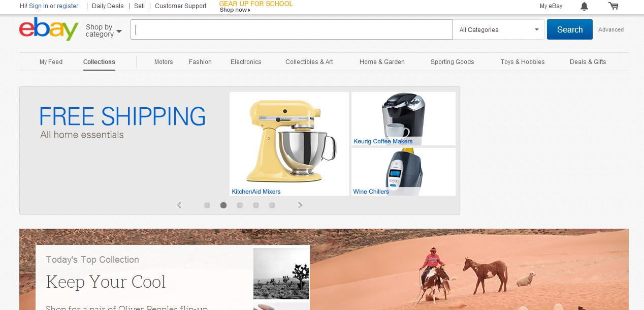Select the first carousel dot
Screen dimensions: 644x310
coord(207,205)
